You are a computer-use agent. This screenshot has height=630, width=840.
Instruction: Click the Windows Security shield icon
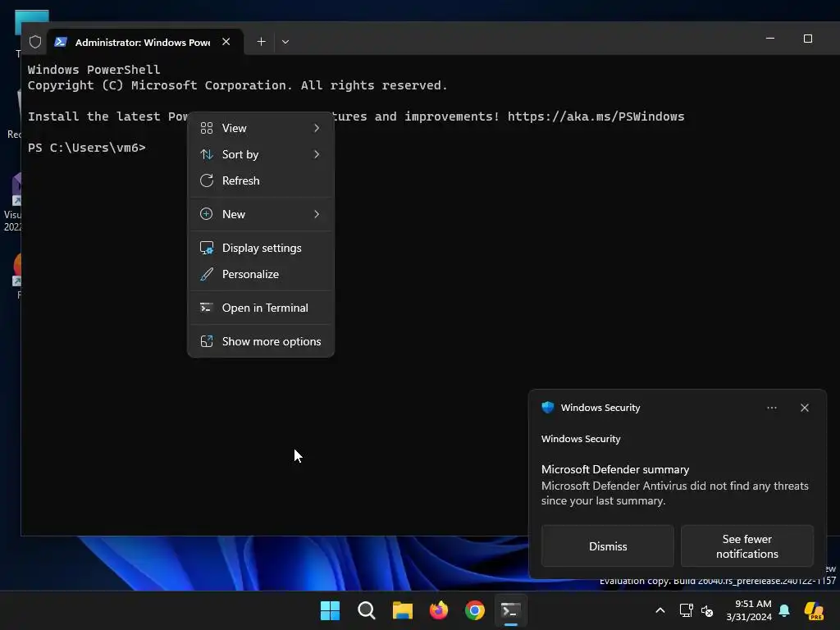[547, 408]
